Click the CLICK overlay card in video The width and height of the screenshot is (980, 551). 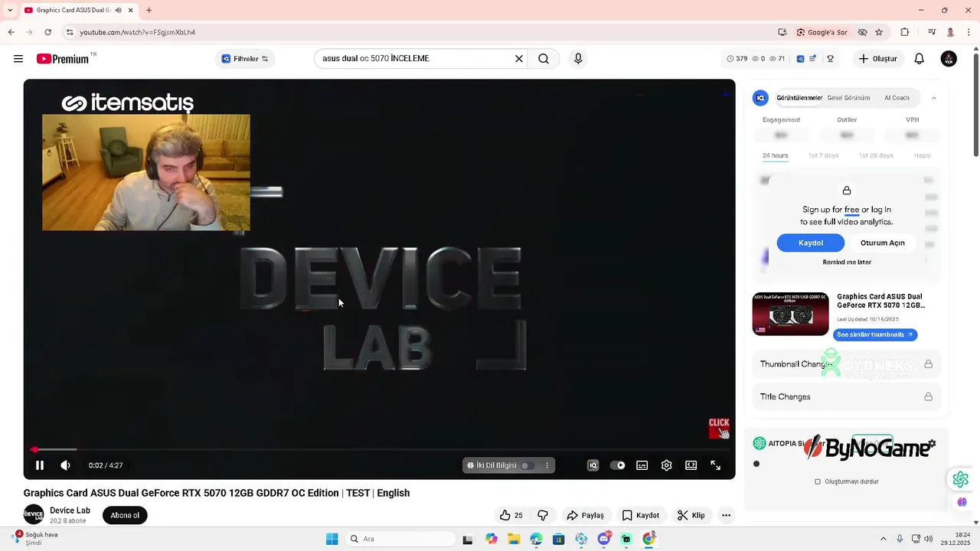pos(719,428)
